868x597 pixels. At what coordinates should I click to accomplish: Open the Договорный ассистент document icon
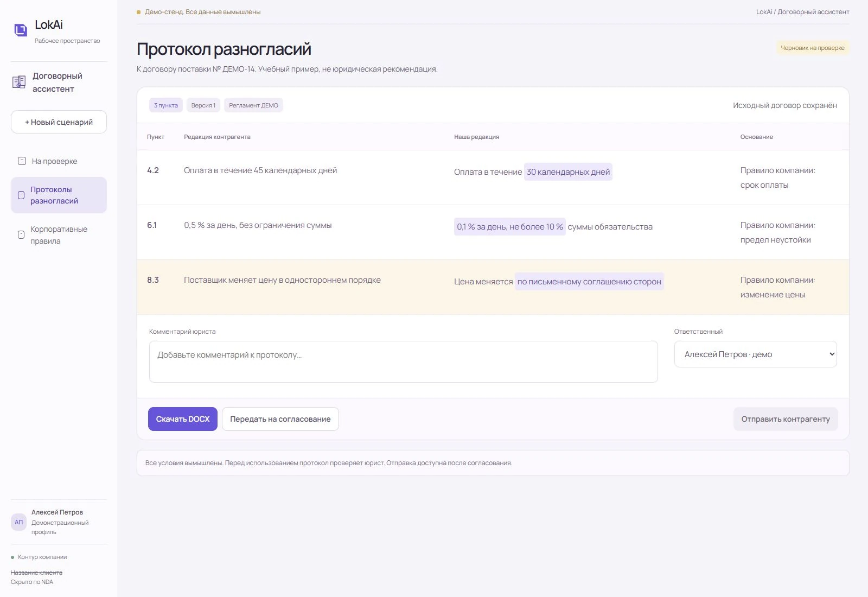pyautogui.click(x=19, y=82)
